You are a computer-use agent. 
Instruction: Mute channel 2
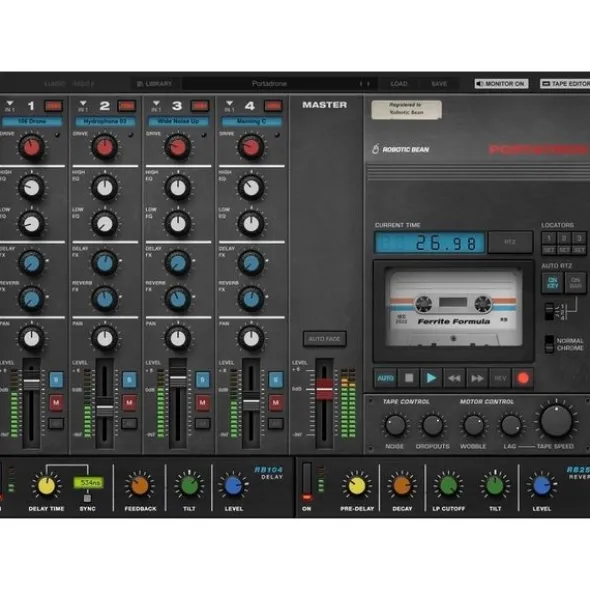tap(129, 403)
